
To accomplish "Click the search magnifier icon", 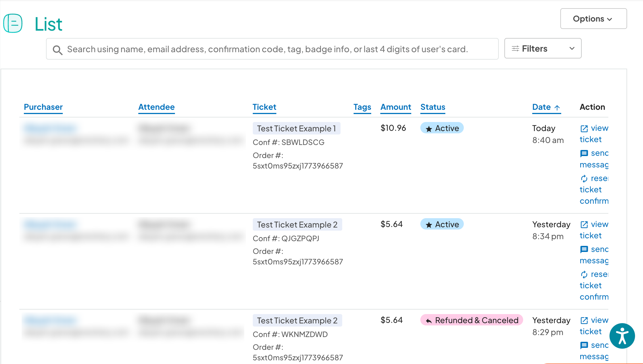I will (57, 50).
